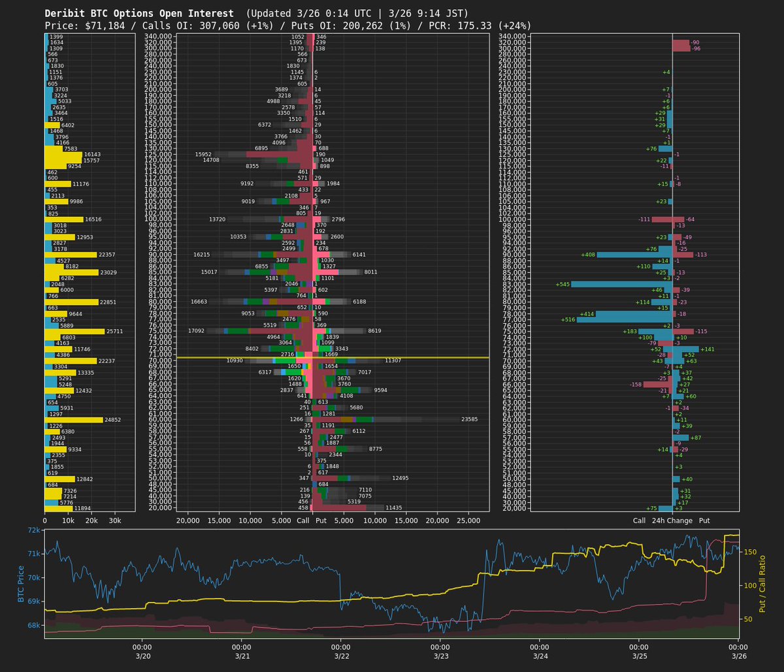Click the '16516' label in the left chart
The width and height of the screenshot is (784, 672).
click(93, 219)
